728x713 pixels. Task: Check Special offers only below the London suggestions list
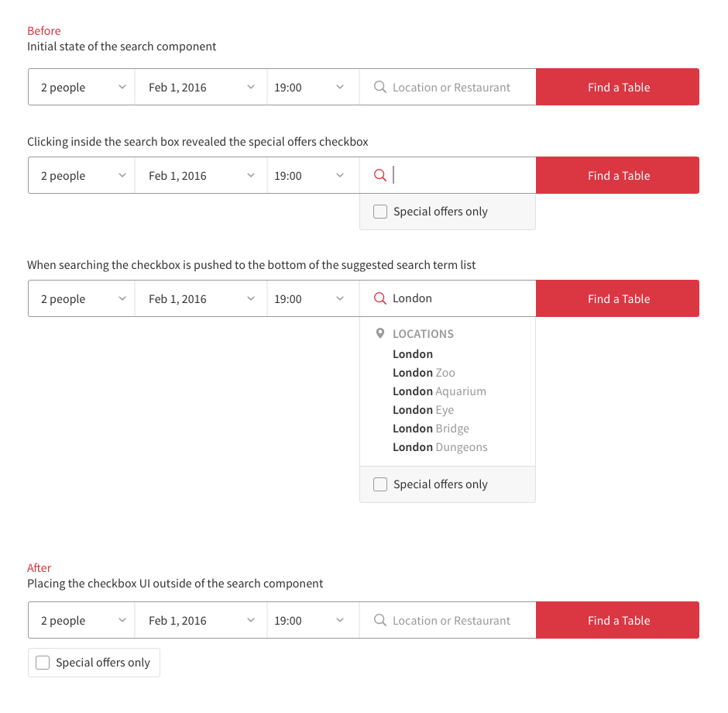pyautogui.click(x=380, y=484)
